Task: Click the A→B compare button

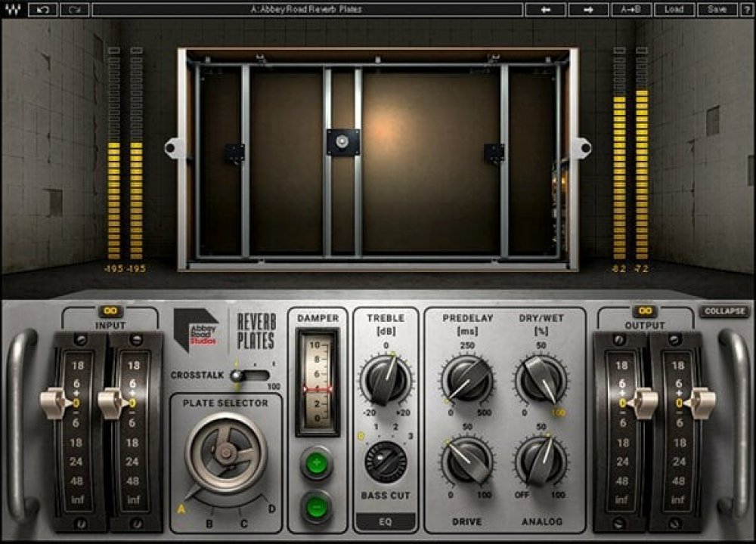Action: coord(630,9)
